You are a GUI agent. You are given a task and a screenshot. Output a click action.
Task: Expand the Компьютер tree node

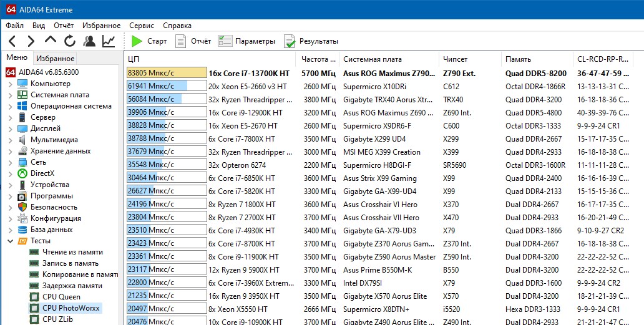[10, 84]
